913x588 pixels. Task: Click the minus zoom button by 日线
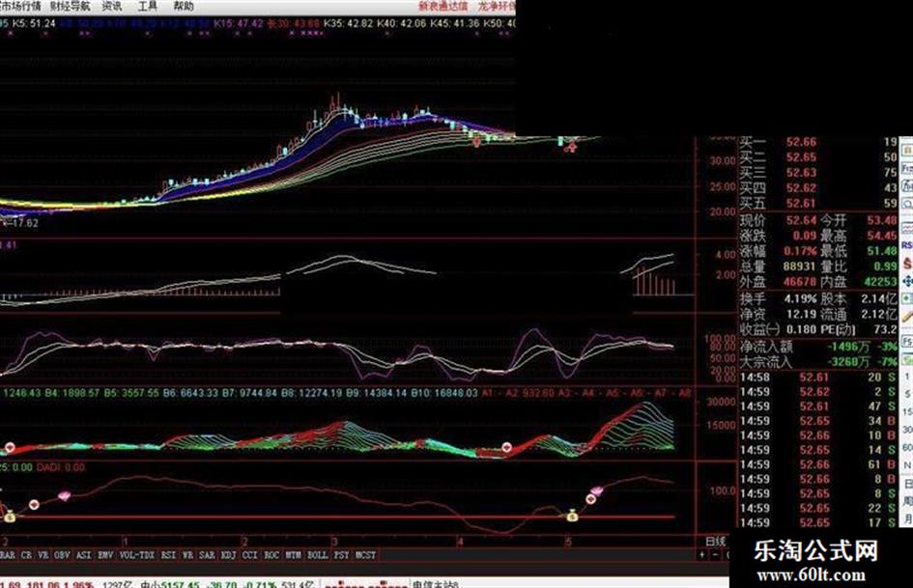tap(716, 555)
